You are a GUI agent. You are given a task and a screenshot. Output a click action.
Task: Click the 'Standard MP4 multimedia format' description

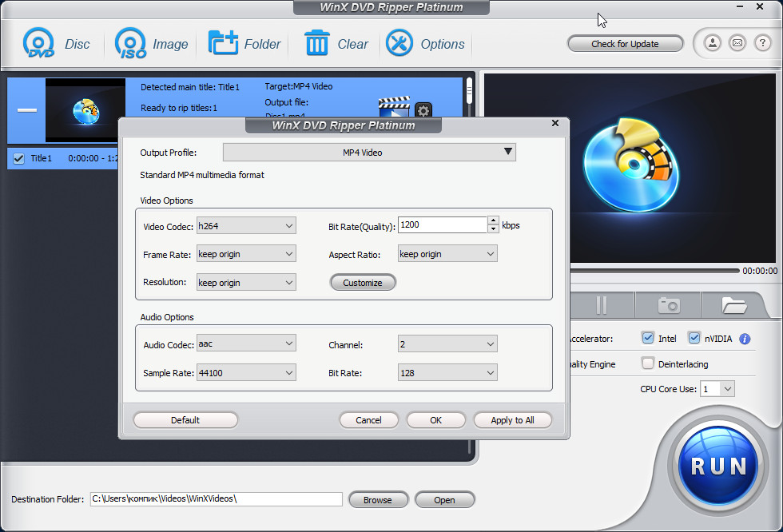pos(201,175)
